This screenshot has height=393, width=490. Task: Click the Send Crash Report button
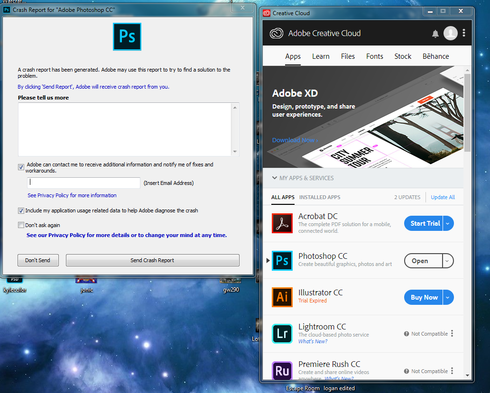point(153,260)
